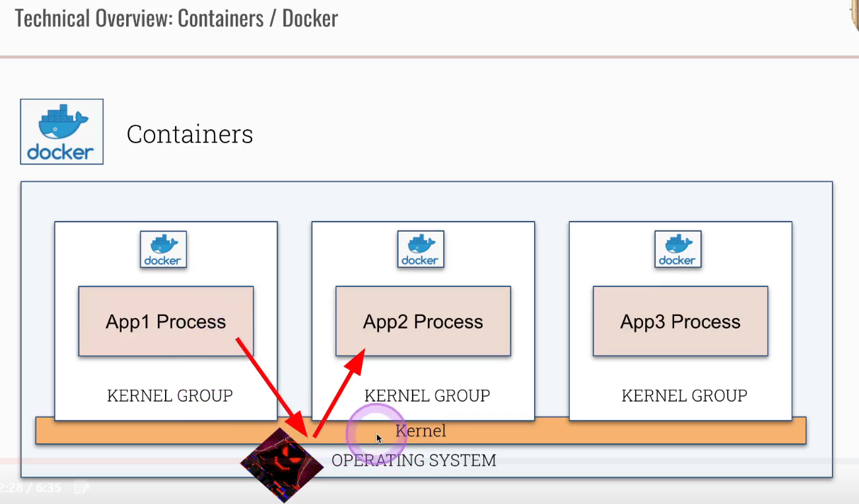Click the large Docker logo beside Containers
The image size is (859, 504).
(x=61, y=131)
